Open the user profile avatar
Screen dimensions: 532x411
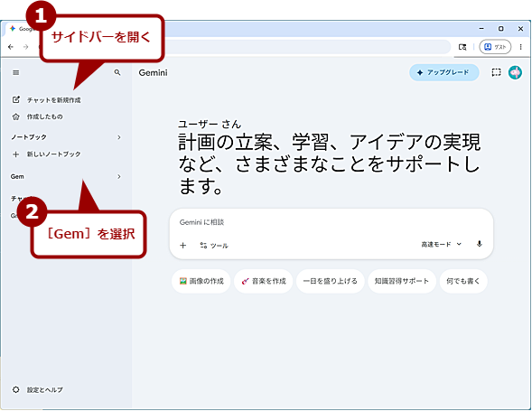click(x=515, y=72)
